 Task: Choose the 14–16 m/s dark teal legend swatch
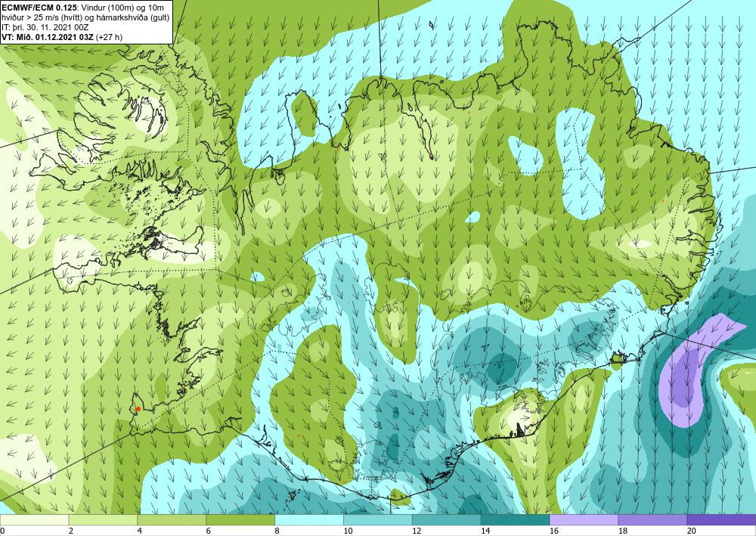click(515, 519)
